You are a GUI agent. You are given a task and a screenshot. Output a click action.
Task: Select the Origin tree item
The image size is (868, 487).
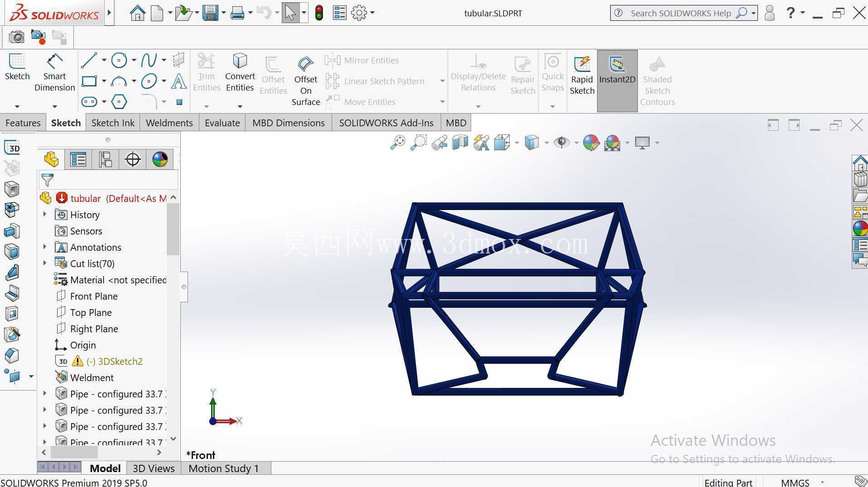point(83,345)
